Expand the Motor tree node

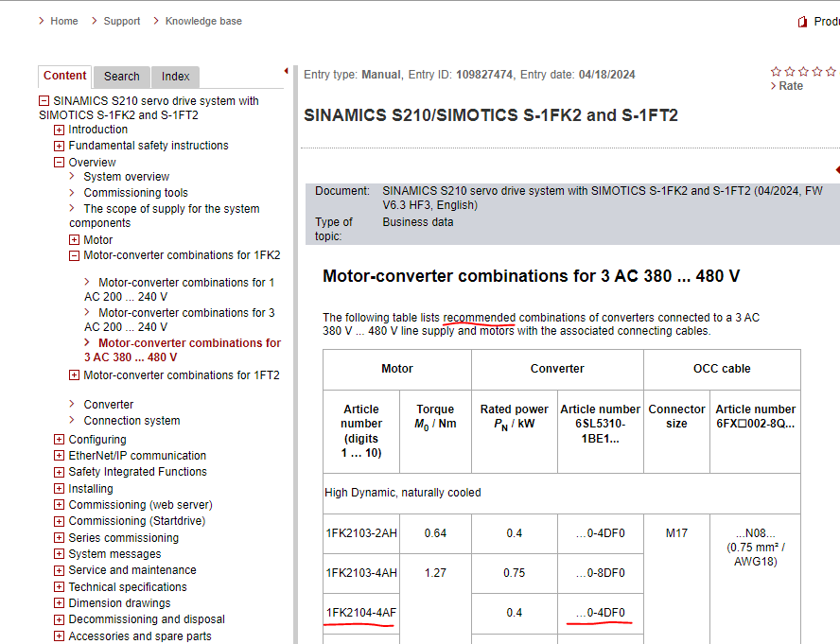coord(74,240)
